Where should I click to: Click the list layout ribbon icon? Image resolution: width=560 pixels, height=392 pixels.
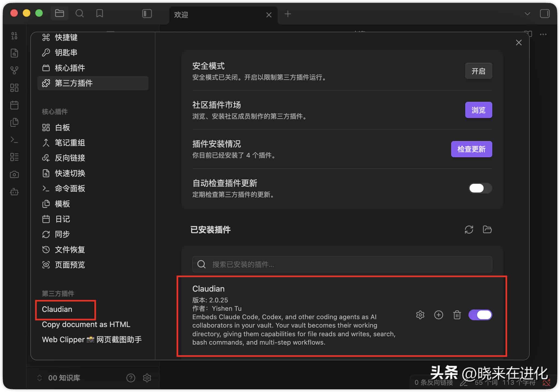(14, 157)
